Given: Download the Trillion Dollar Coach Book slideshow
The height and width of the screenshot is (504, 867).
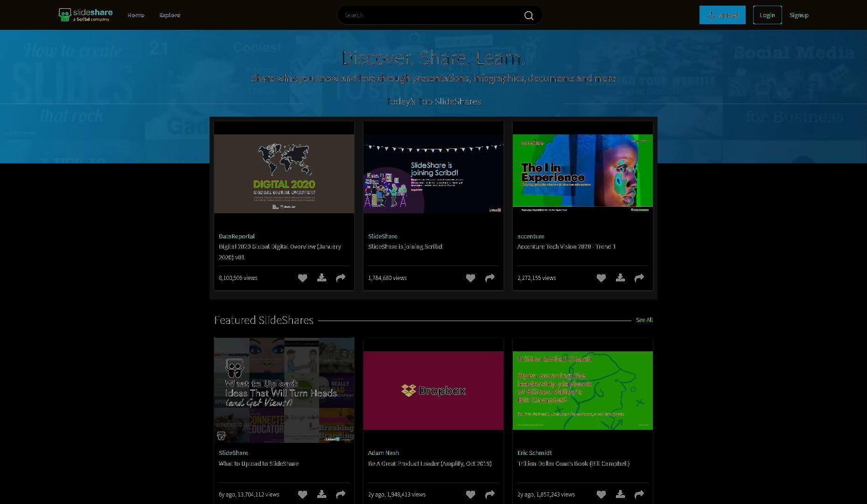Looking at the screenshot, I should tap(620, 494).
